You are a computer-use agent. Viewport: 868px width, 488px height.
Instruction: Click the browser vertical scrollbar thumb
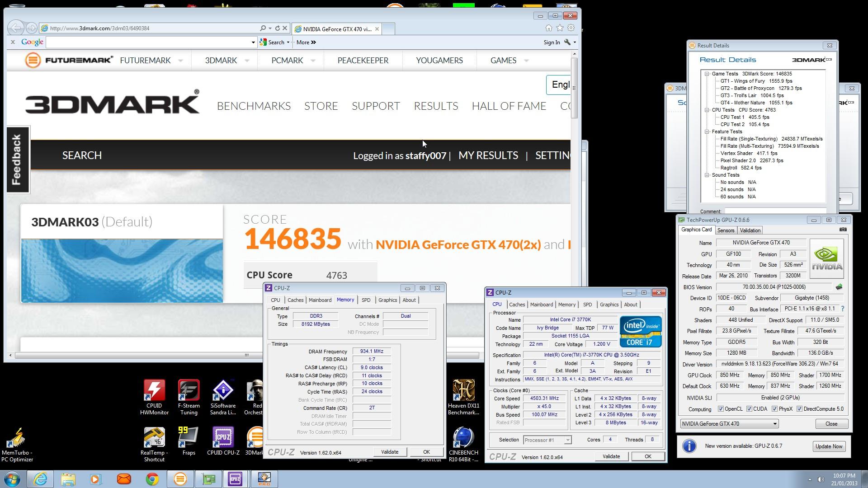pyautogui.click(x=574, y=88)
